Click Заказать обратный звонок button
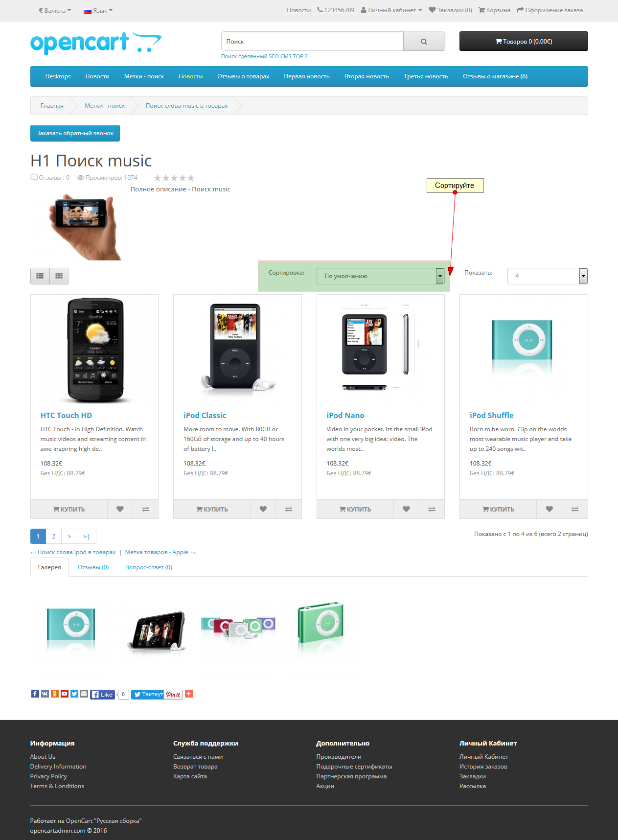This screenshot has height=840, width=618. pyautogui.click(x=75, y=133)
